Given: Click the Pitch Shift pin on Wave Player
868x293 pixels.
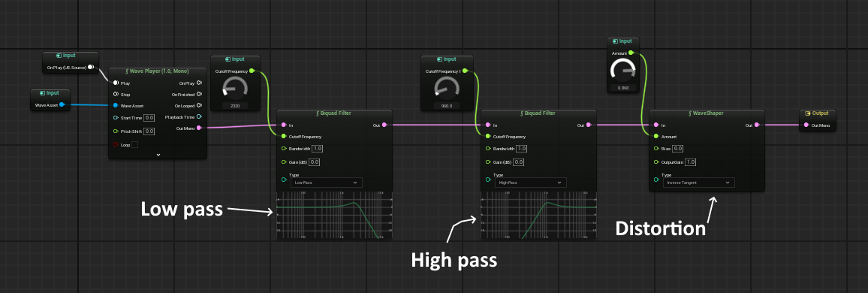Looking at the screenshot, I should pos(116,131).
